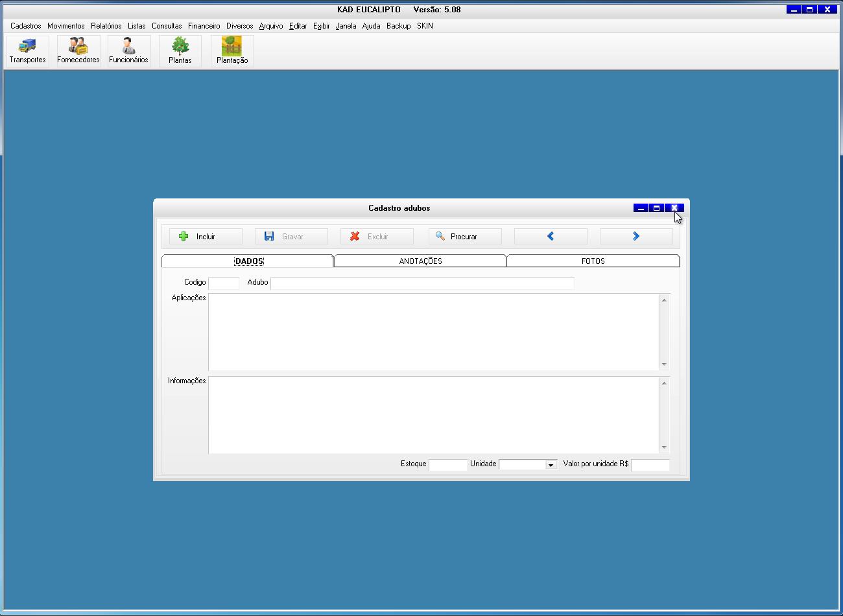Image resolution: width=843 pixels, height=616 pixels.
Task: Open the Fornecedores toolbar icon
Action: (78, 51)
